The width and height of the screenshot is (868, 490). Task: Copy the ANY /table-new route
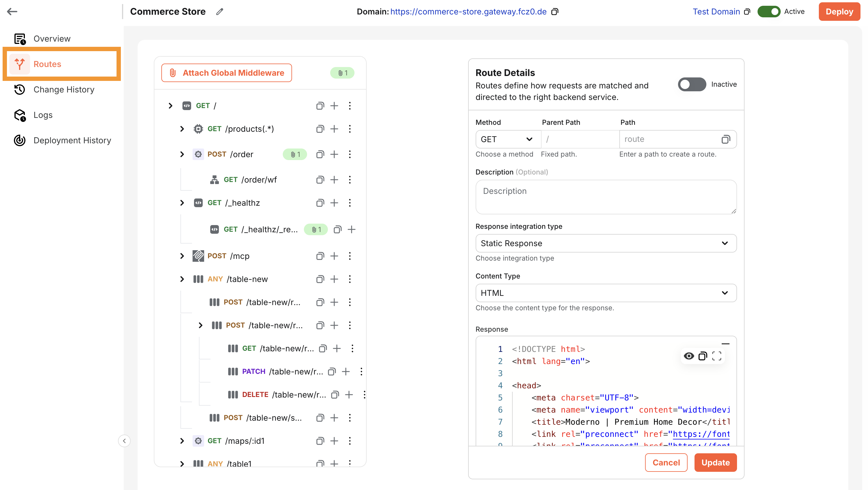click(320, 279)
